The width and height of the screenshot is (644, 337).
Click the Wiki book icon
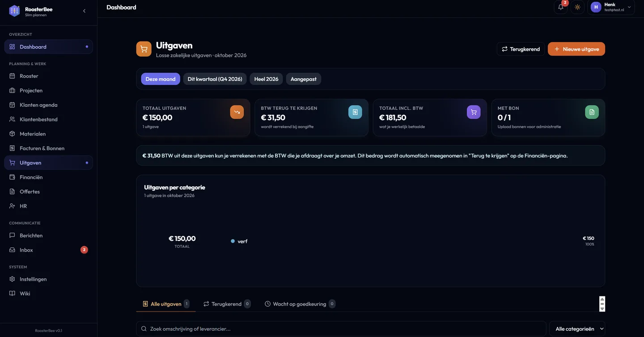pyautogui.click(x=12, y=294)
